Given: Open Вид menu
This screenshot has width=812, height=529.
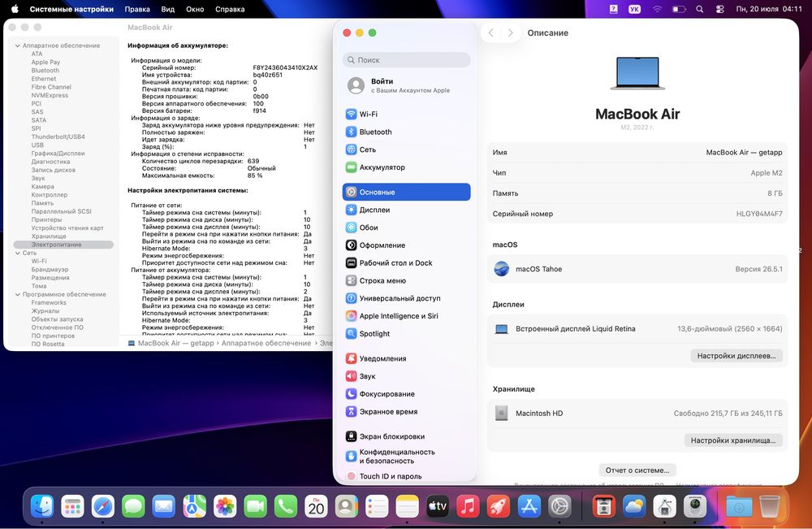Looking at the screenshot, I should (x=168, y=9).
